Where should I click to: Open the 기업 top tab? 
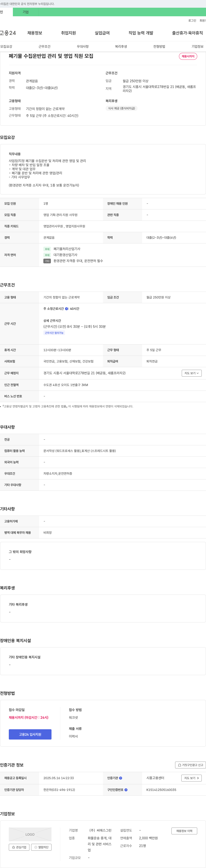point(26,12)
